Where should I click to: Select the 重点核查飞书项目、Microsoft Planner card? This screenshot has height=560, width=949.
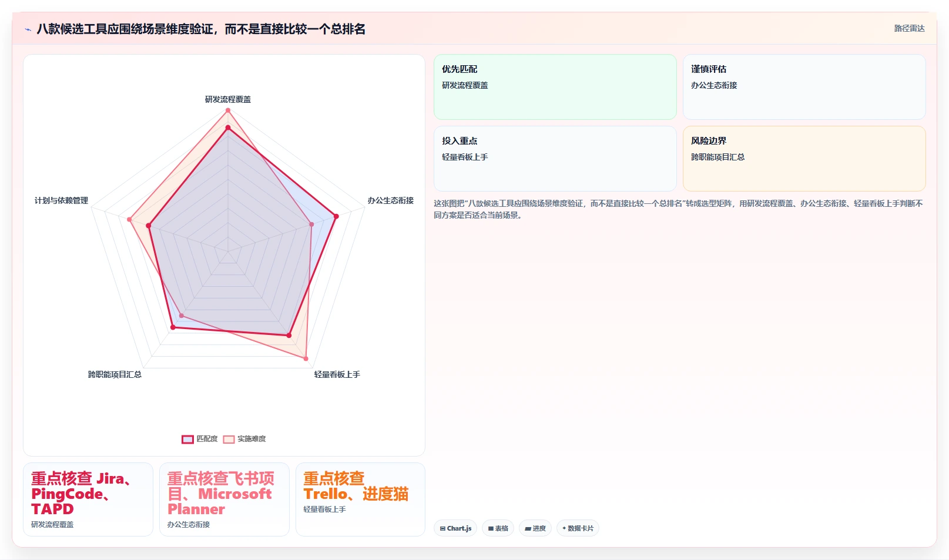pyautogui.click(x=224, y=499)
